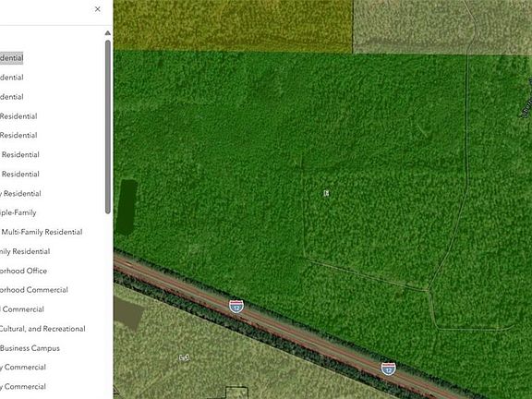
Task: Select the Multi-Family Residential legend entry
Action: pyautogui.click(x=42, y=232)
